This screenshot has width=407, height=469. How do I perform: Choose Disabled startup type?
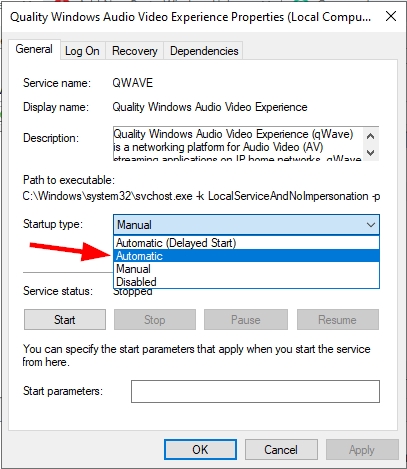tap(246, 282)
